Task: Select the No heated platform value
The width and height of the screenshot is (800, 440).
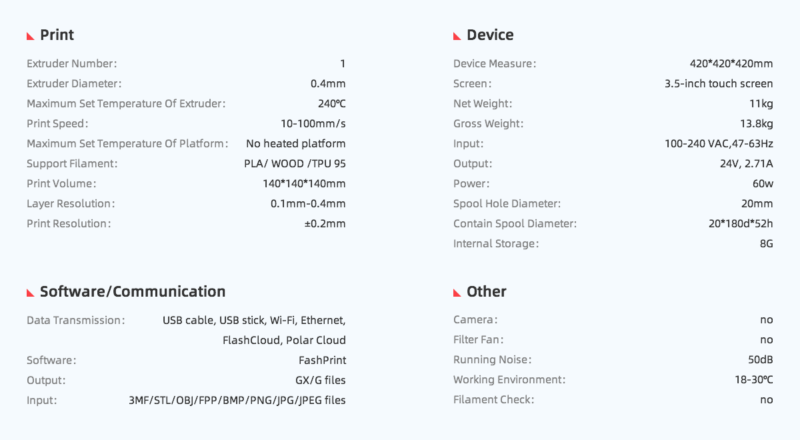Action: [295, 143]
